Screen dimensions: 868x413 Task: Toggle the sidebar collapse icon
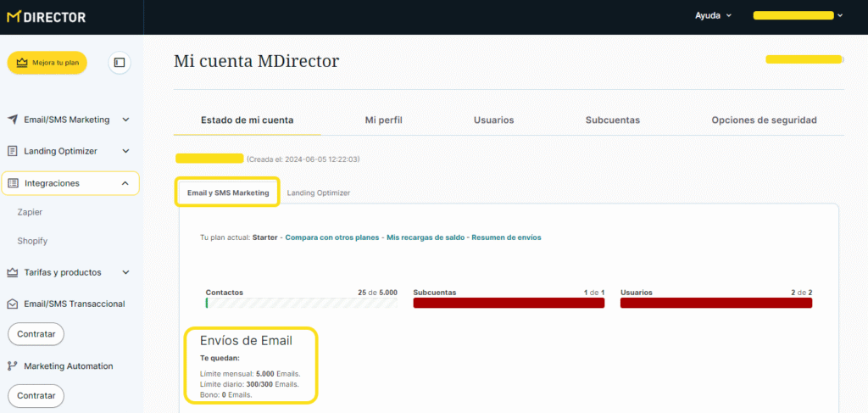coord(120,62)
